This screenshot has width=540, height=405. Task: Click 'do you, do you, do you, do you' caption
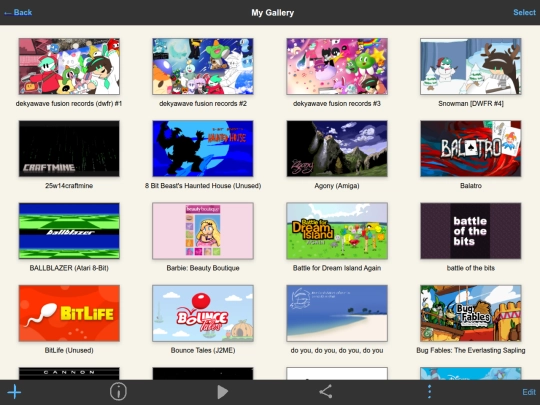click(337, 351)
